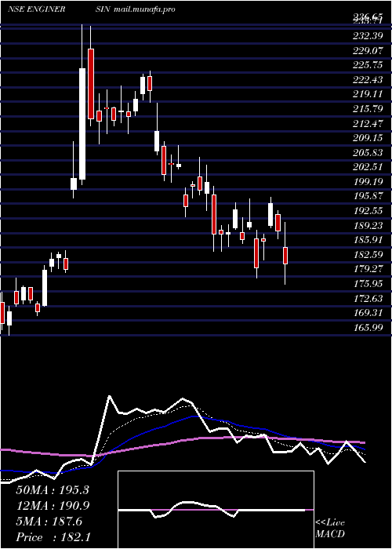The image size is (392, 549).
Task: Click the 'mail.munafa.pro' watermark label
Action: pyautogui.click(x=144, y=9)
